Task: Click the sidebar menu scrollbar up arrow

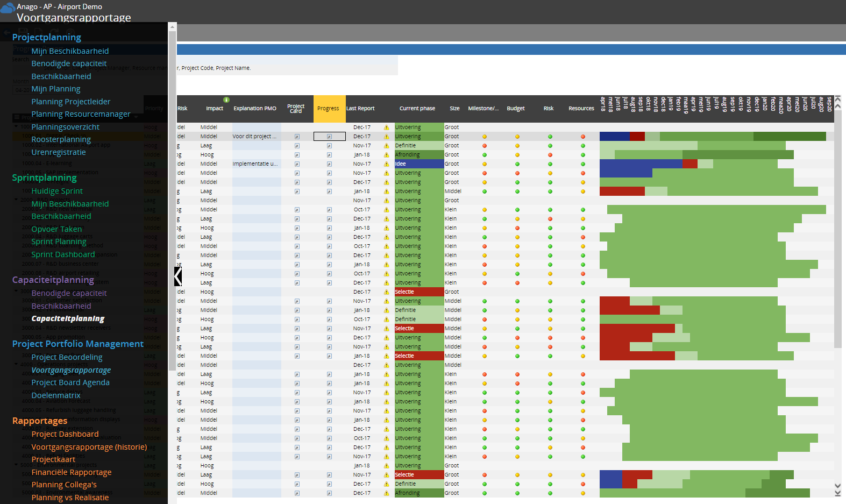Action: pyautogui.click(x=172, y=27)
